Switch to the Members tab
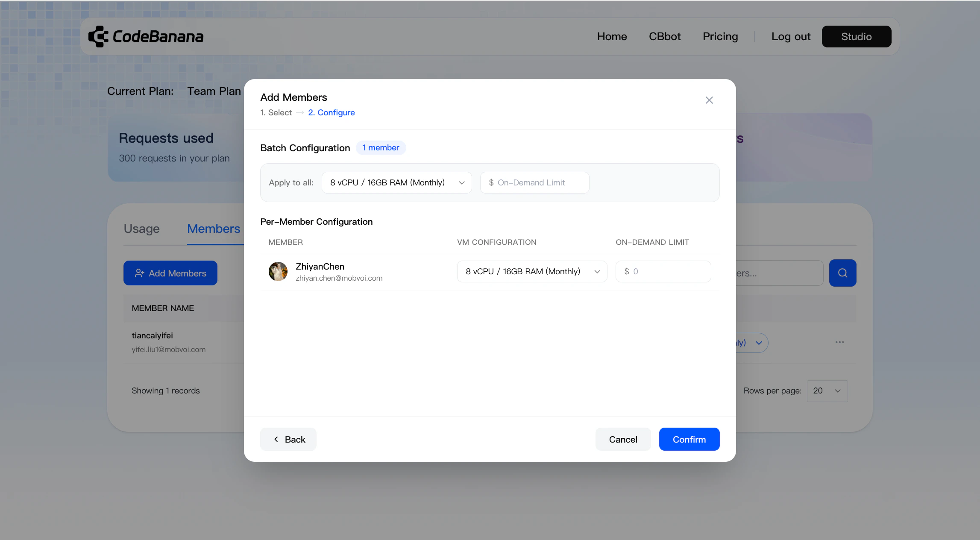Viewport: 980px width, 540px height. (x=214, y=229)
